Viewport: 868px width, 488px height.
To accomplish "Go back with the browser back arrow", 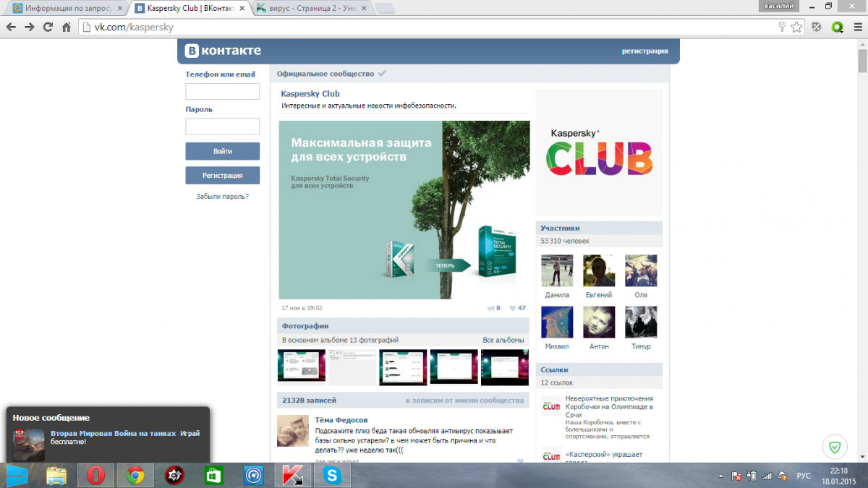I will 12,27.
